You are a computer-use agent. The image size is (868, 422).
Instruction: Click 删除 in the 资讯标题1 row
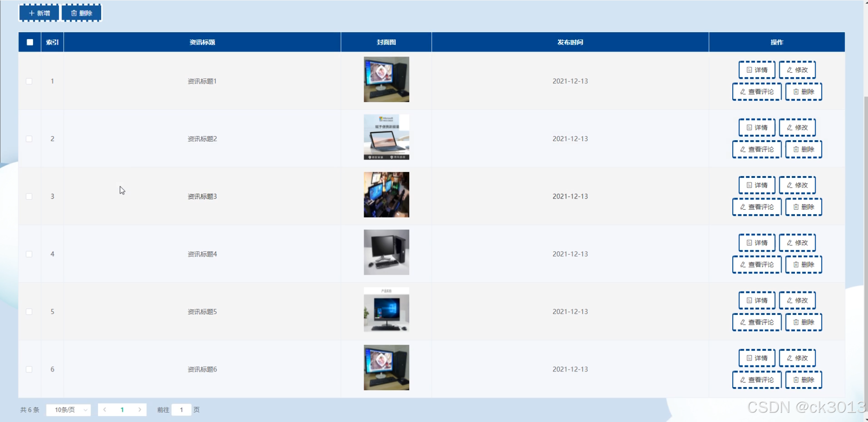click(x=804, y=91)
